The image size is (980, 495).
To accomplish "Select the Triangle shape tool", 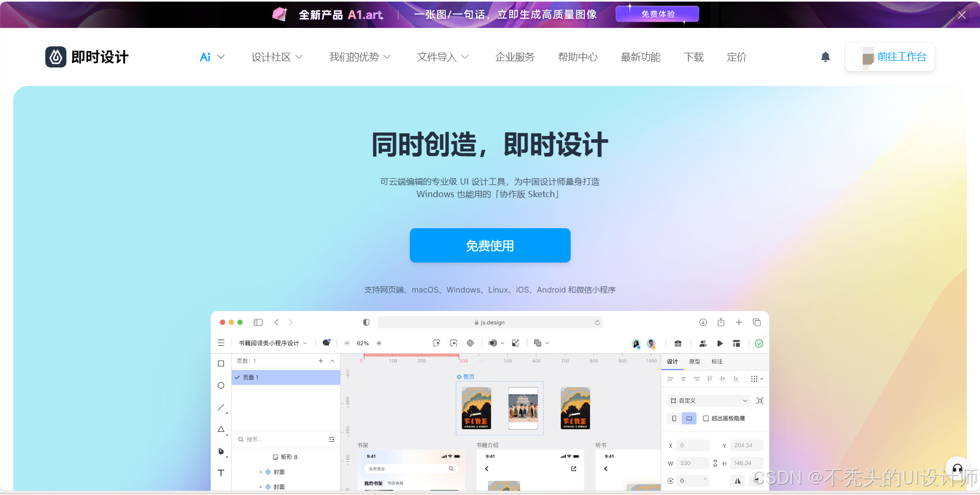I will (221, 429).
